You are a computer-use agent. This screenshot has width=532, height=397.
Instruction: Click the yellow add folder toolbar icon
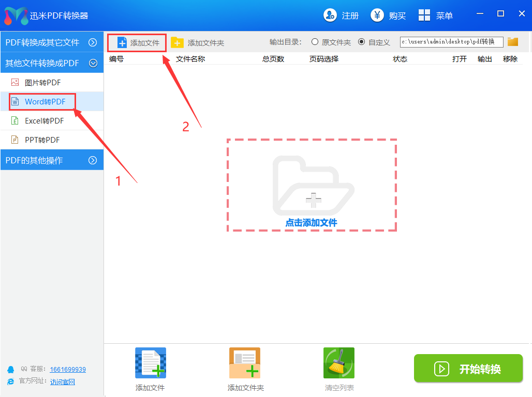pos(178,42)
